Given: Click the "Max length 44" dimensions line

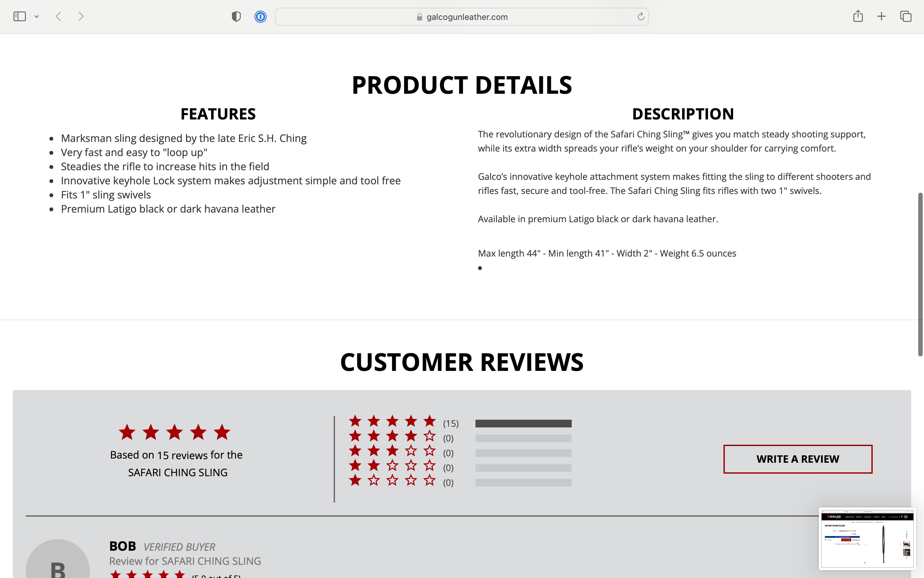Looking at the screenshot, I should point(607,253).
